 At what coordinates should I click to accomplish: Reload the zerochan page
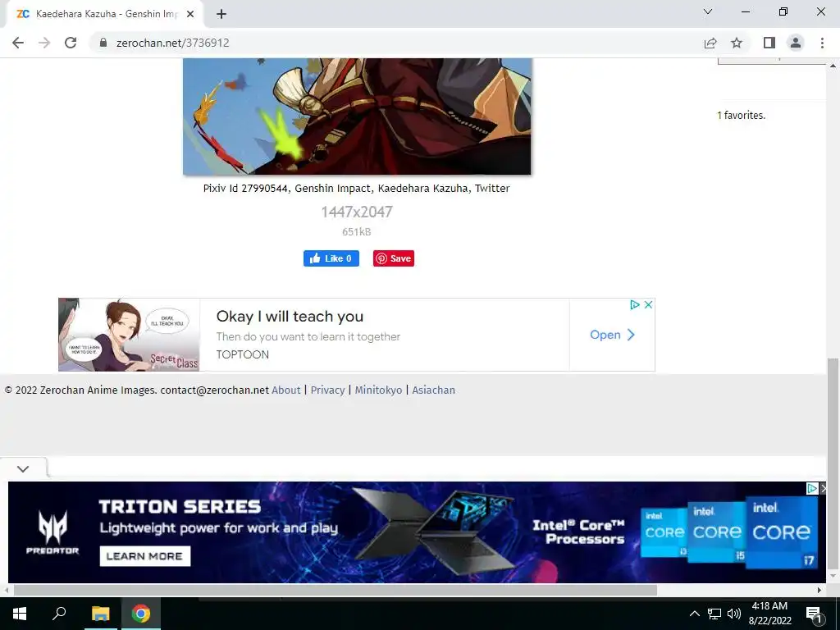coord(71,43)
